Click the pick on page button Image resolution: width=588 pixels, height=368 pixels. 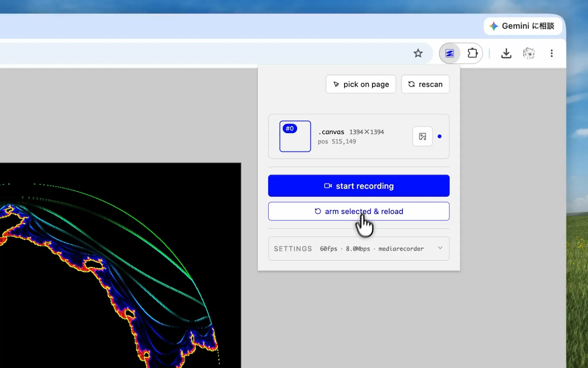361,84
